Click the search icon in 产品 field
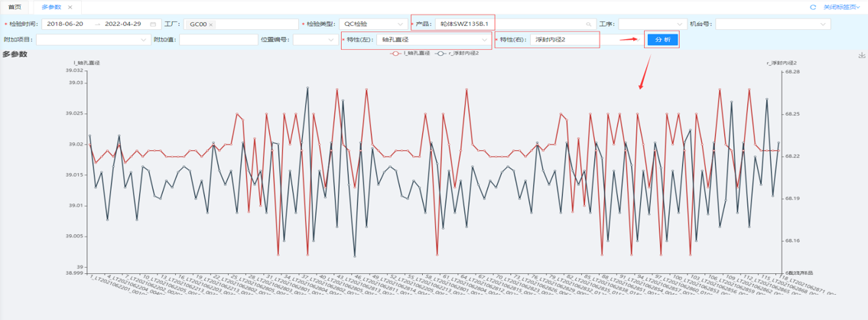Viewport: 868px width, 320px height. tap(588, 24)
